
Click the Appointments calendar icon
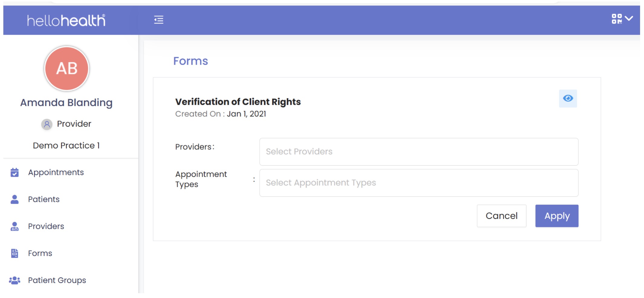point(15,172)
